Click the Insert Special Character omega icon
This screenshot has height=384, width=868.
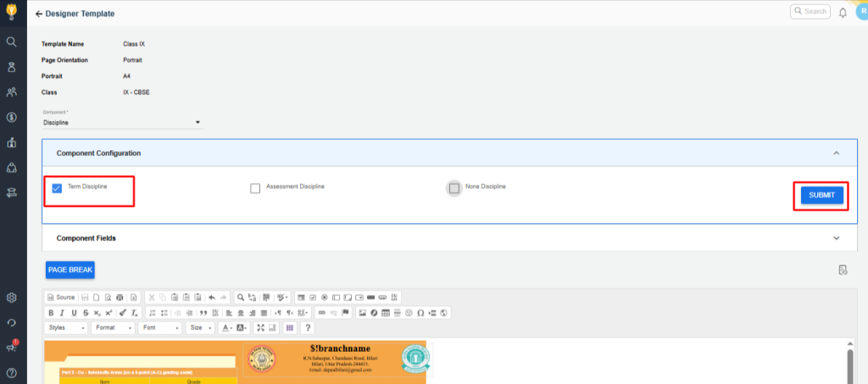coord(420,313)
